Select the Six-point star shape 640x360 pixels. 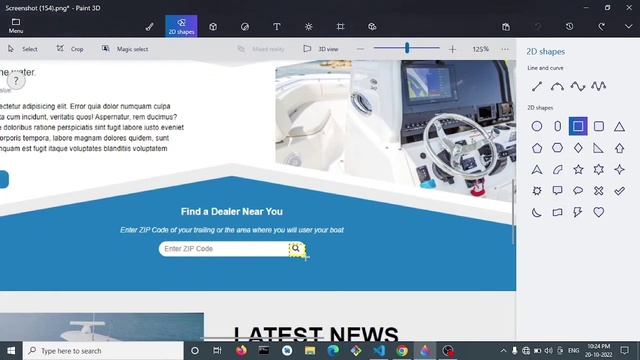coord(599,169)
